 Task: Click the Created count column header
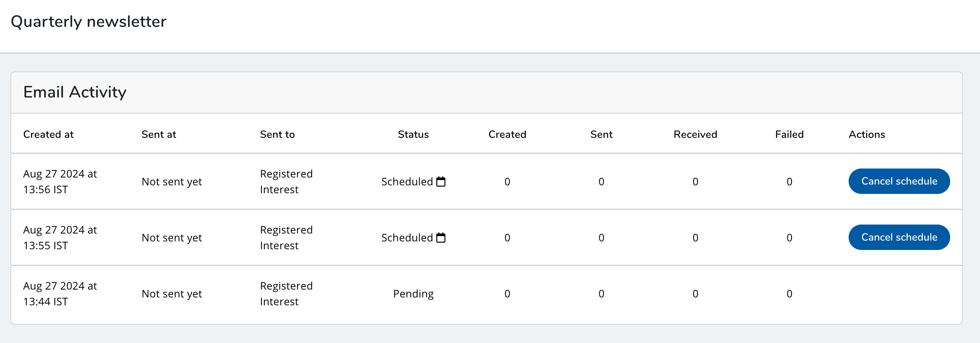tap(507, 135)
